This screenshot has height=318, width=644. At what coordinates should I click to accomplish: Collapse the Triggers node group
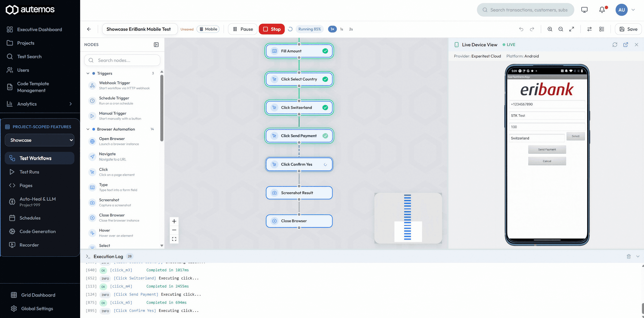point(88,73)
